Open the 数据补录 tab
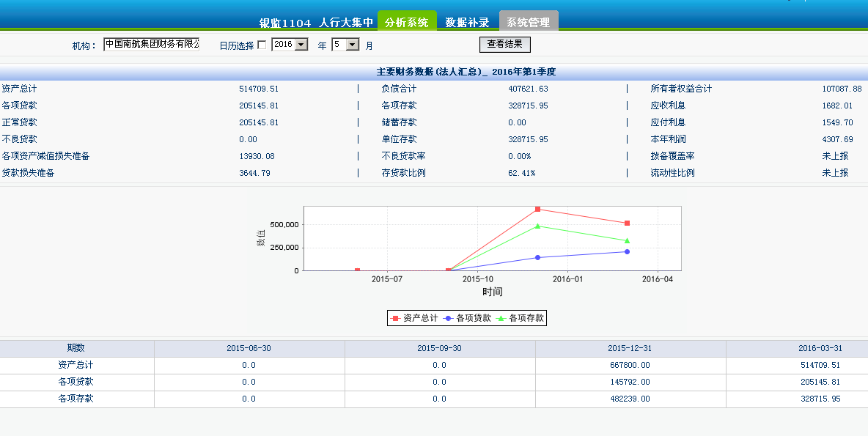This screenshot has height=436, width=868. [x=467, y=22]
